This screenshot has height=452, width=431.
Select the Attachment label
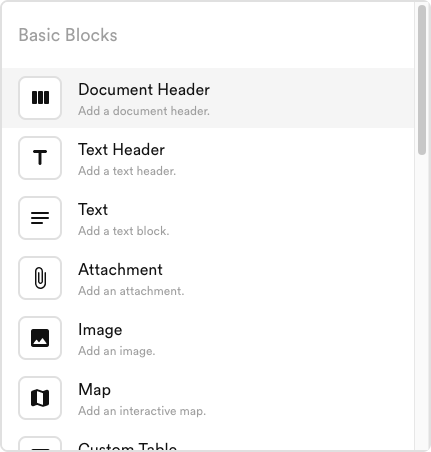(x=120, y=270)
